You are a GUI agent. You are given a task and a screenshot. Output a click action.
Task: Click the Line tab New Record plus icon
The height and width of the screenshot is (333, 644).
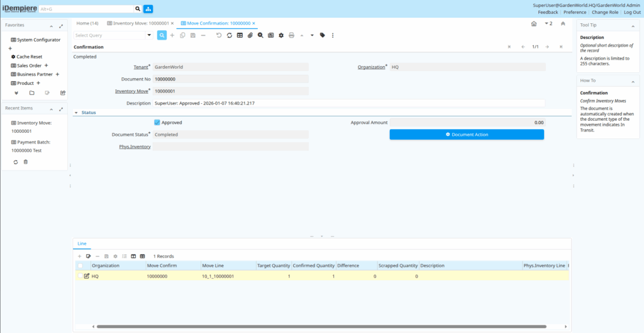pos(80,256)
